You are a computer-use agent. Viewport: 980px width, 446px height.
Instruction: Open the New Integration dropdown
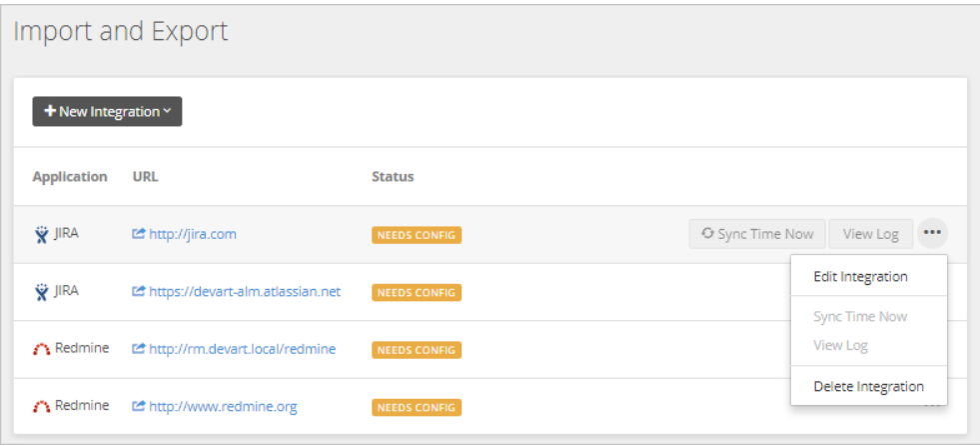(x=107, y=111)
